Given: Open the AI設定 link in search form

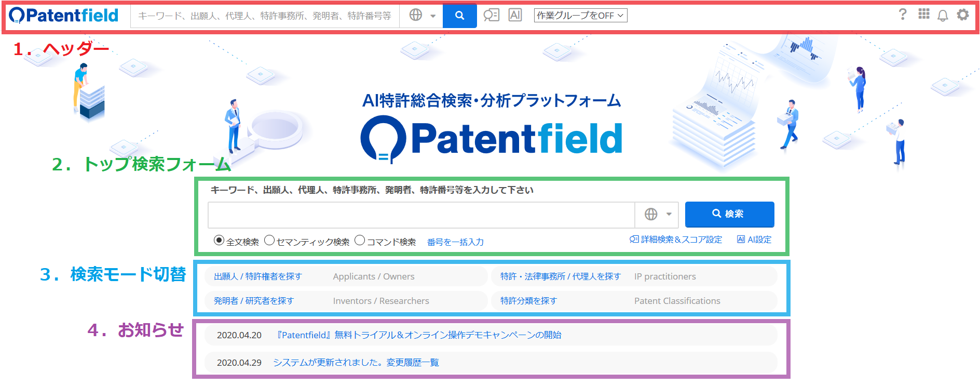Looking at the screenshot, I should 754,240.
